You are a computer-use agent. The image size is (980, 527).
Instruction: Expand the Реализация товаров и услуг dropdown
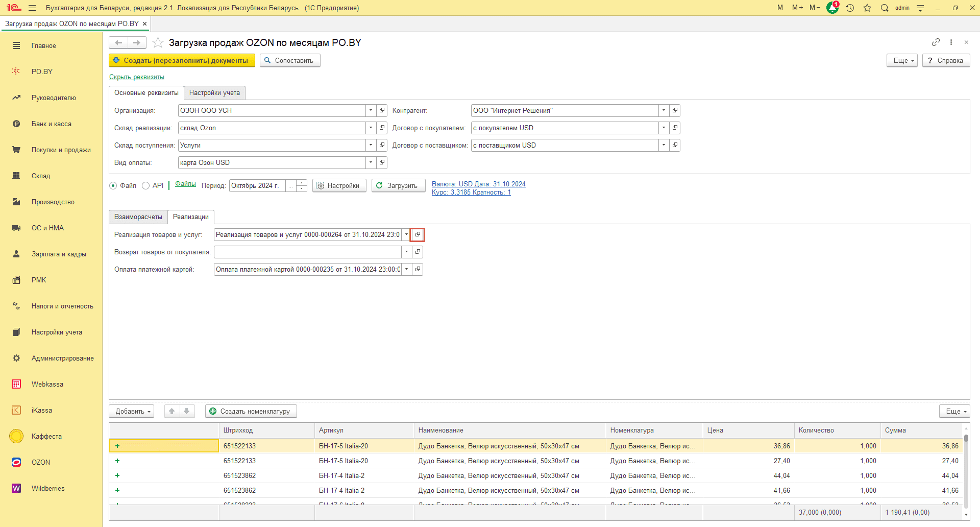tap(406, 234)
